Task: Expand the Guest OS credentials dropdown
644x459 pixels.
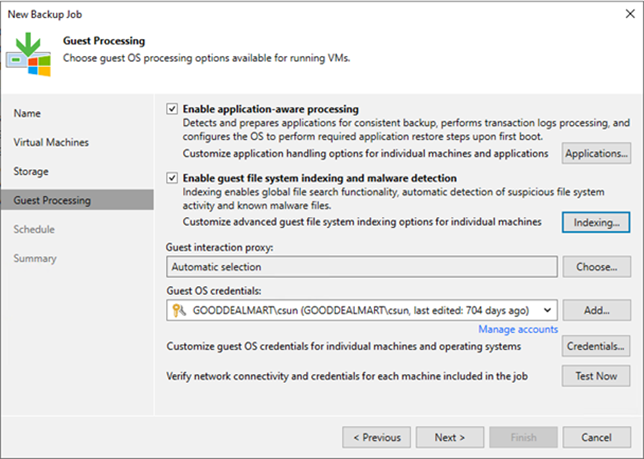Action: pyautogui.click(x=546, y=311)
